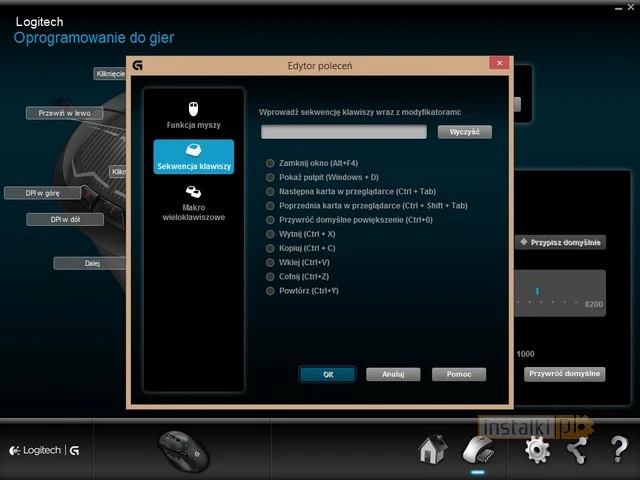
Task: Click the G logo in dialog title bar
Action: click(138, 65)
